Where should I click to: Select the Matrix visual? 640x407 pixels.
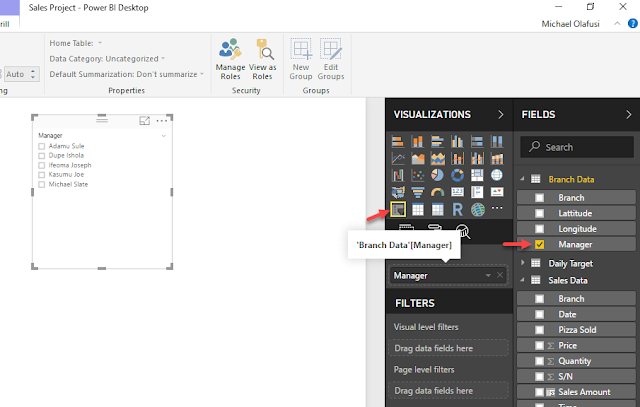click(437, 209)
